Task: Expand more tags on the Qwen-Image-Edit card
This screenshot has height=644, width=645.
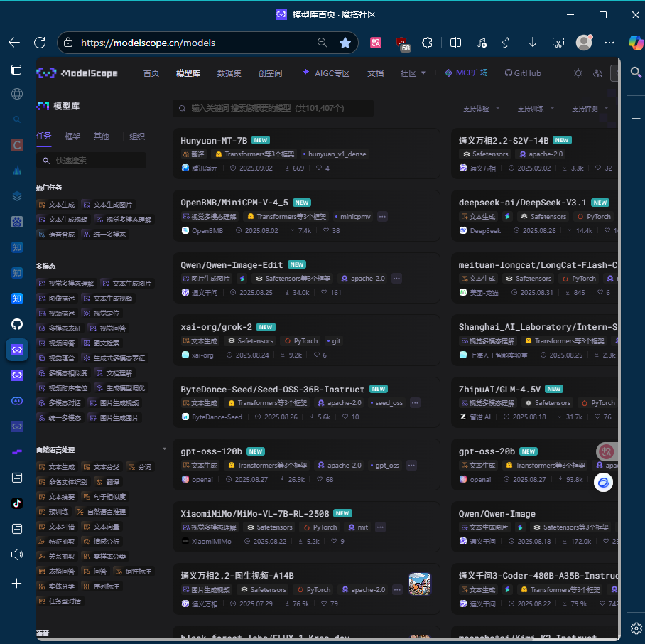Action: point(396,279)
